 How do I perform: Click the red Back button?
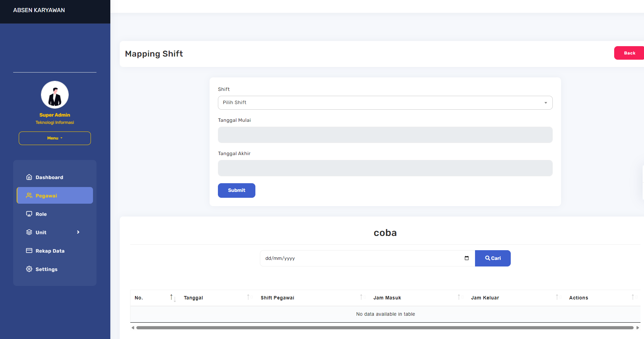[x=629, y=53]
